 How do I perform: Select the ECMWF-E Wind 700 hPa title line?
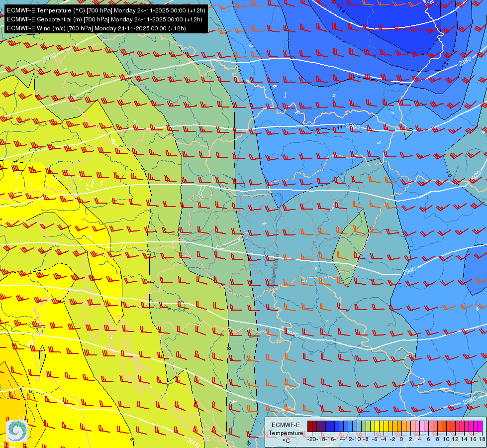coord(97,28)
